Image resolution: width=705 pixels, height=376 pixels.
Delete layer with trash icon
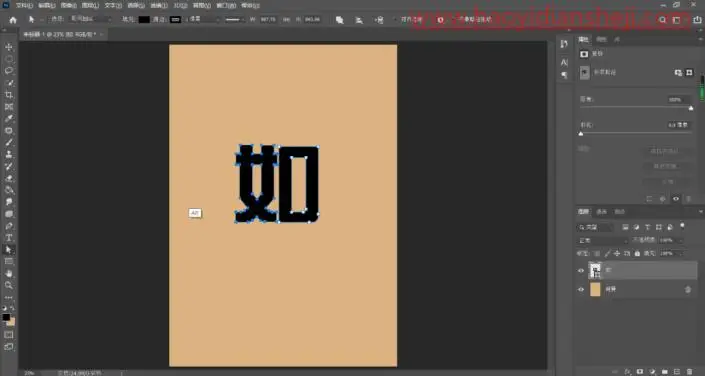pos(690,372)
